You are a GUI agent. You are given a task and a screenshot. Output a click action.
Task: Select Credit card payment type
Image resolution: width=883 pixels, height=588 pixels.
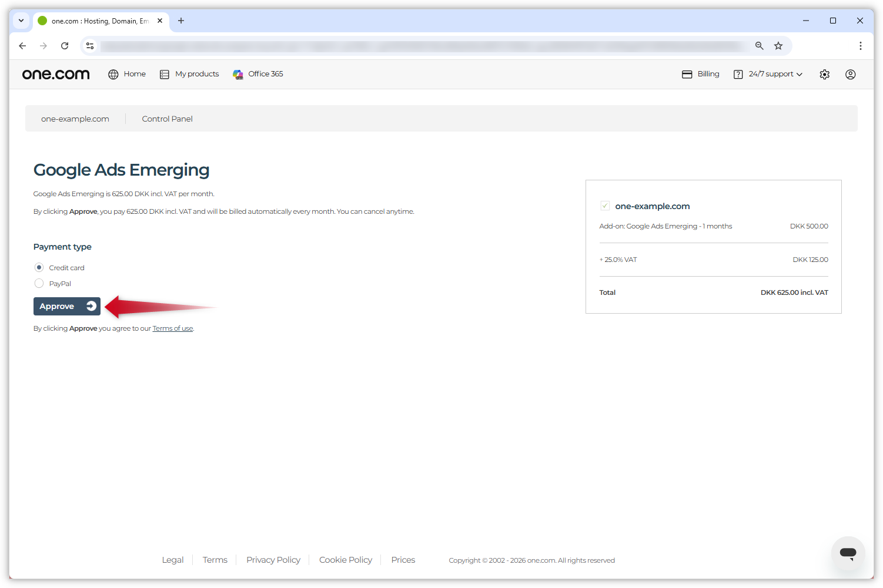(x=39, y=267)
